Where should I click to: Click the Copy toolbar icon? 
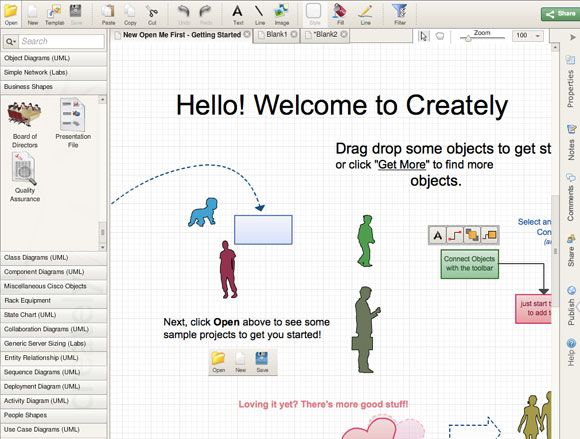pyautogui.click(x=130, y=14)
